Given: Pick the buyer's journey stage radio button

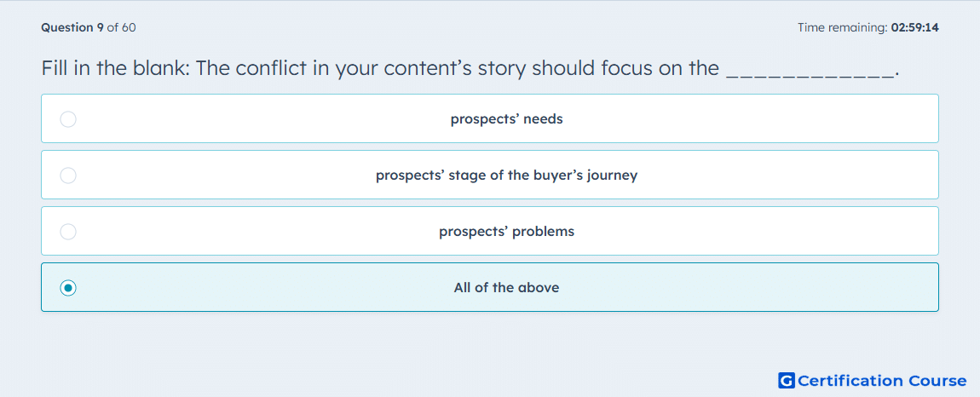Looking at the screenshot, I should tap(68, 175).
